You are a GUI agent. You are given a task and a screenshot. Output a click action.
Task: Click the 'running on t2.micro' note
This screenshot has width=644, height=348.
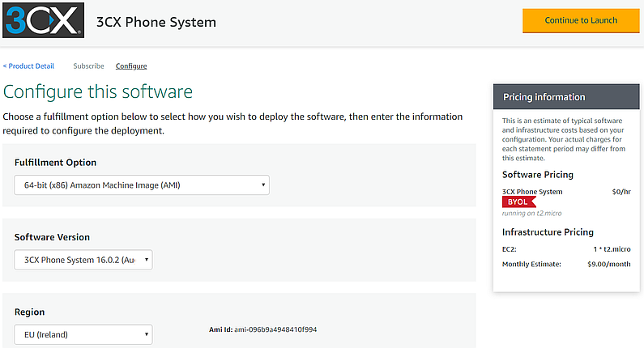point(531,214)
